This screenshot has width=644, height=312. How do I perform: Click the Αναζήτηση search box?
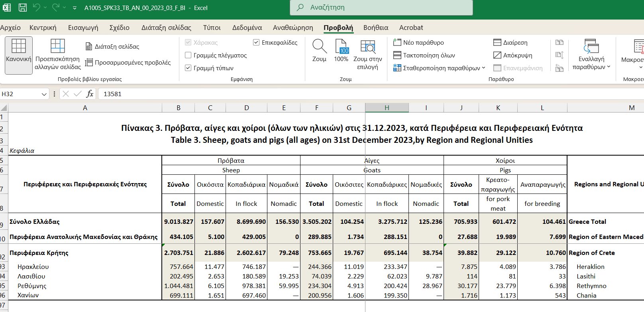tap(381, 8)
